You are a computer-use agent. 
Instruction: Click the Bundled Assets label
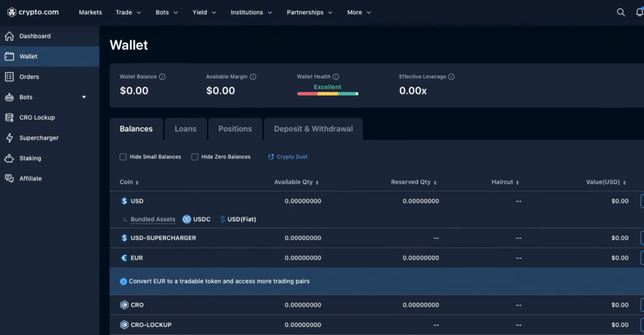click(x=153, y=219)
